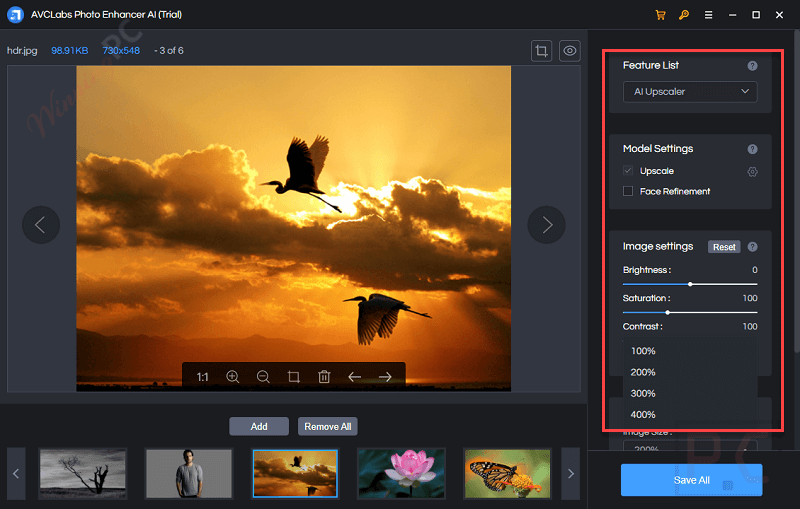
Task: Toggle the Upscale checkbox
Action: 628,170
